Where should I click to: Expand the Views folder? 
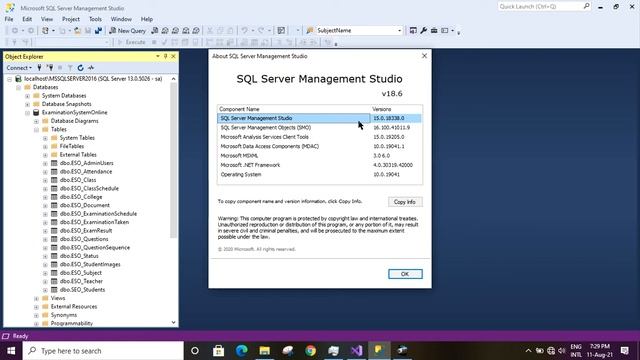(x=36, y=298)
